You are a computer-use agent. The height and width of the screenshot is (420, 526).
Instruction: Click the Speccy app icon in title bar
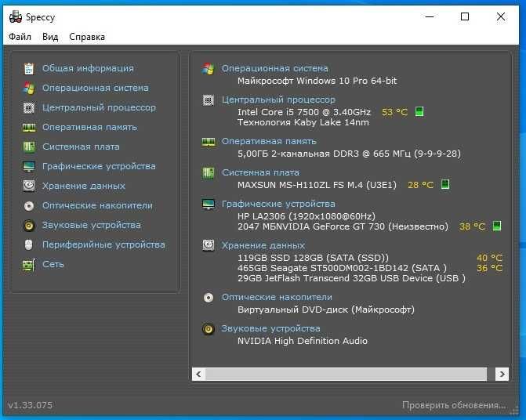[x=16, y=16]
